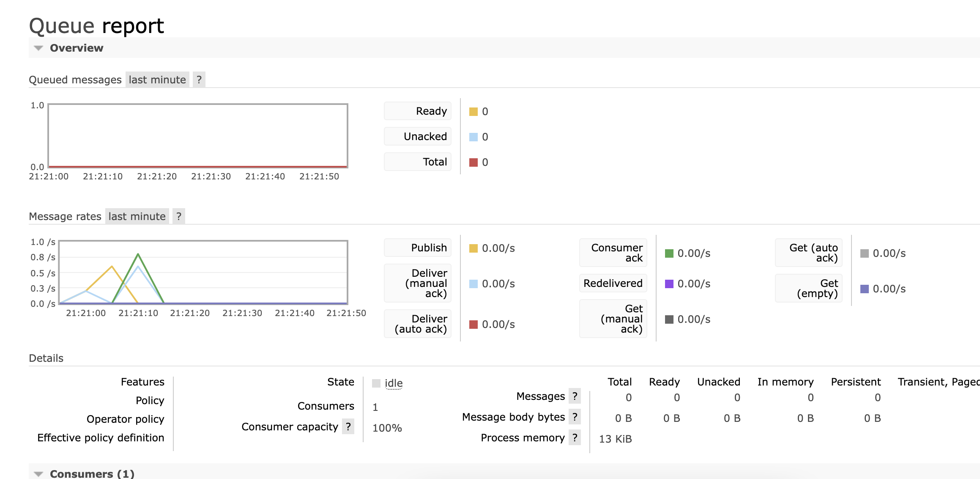Collapse the Overview section triangle
980x479 pixels.
(38, 48)
